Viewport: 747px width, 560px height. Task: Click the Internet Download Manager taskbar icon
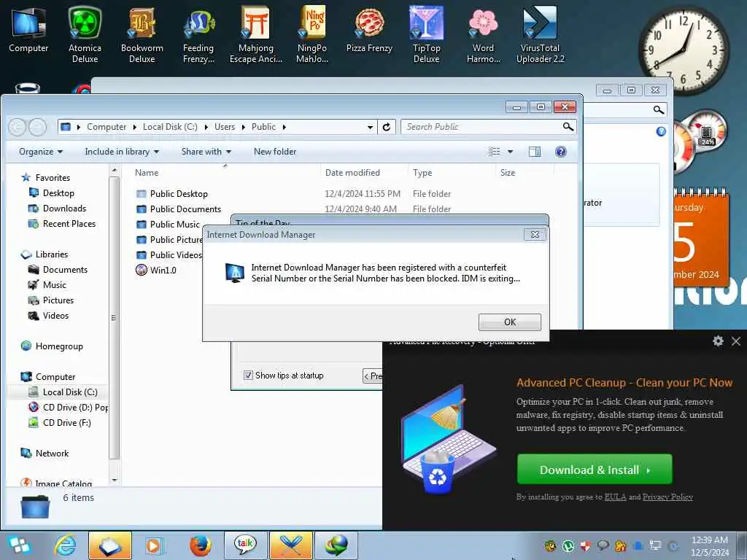(x=336, y=545)
